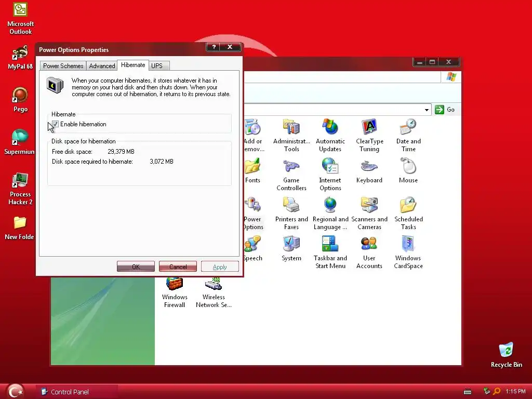Select the Hibernate tab
The height and width of the screenshot is (399, 532).
[x=133, y=65]
